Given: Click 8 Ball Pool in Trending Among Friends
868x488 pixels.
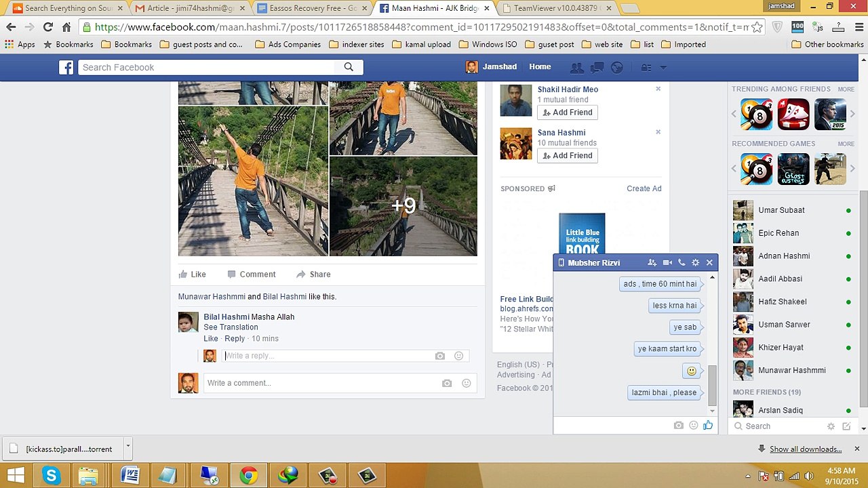Looking at the screenshot, I should (x=756, y=114).
